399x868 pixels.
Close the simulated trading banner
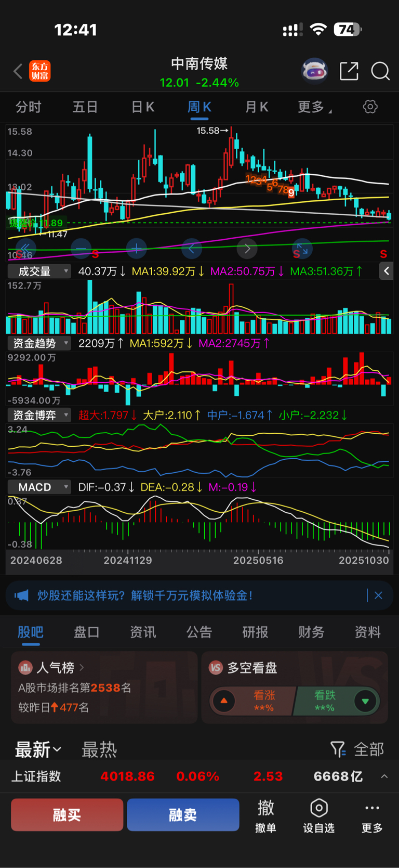point(378,595)
